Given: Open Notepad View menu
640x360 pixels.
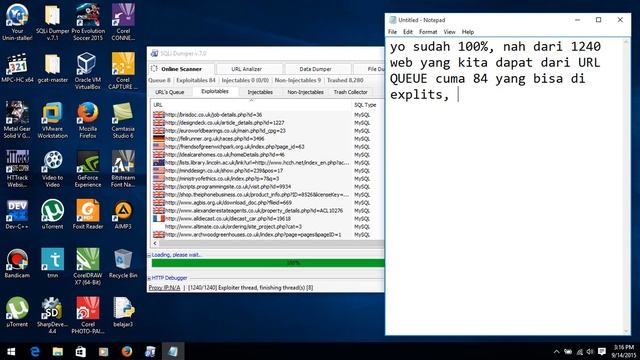Looking at the screenshot, I should point(449,32).
